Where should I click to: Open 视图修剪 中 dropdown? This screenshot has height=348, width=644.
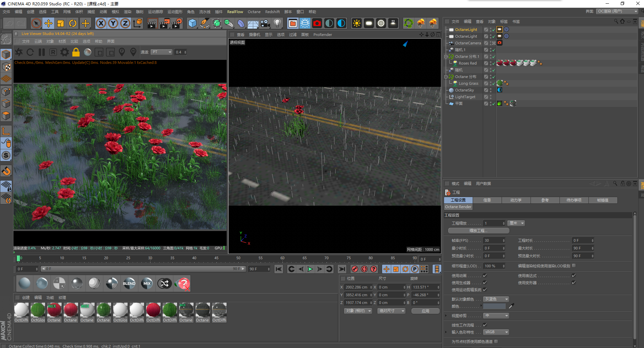click(496, 315)
